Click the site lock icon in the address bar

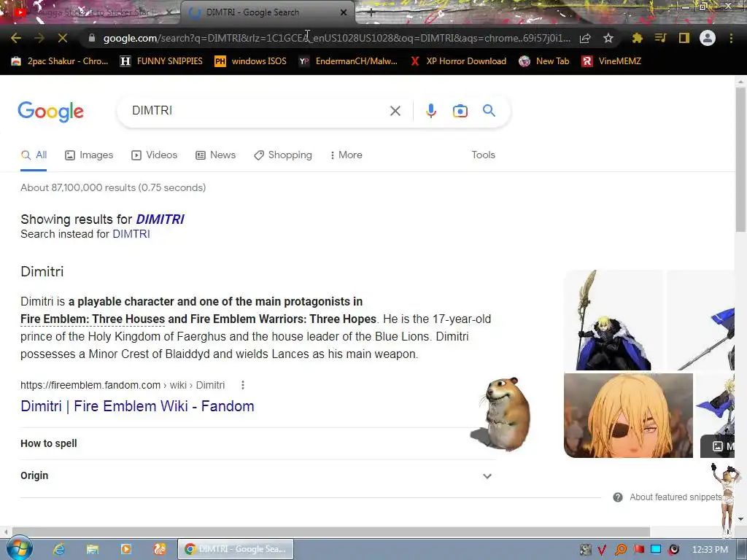92,38
